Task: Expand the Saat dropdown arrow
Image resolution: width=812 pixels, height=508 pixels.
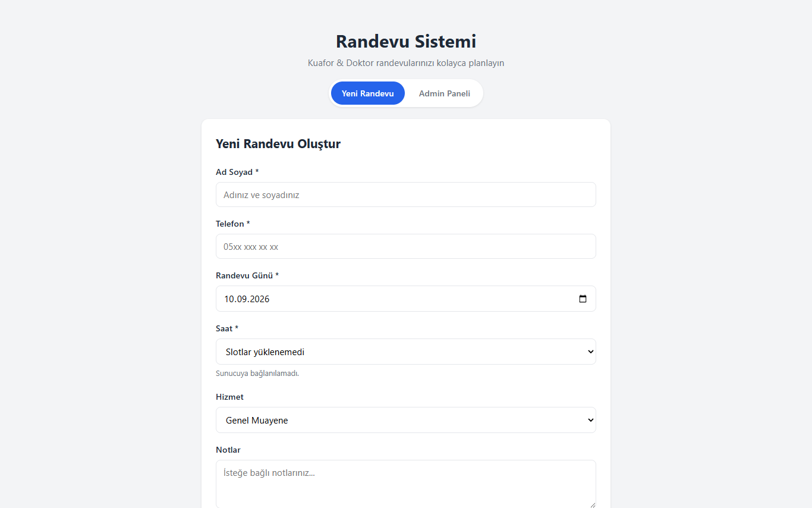Action: 590,352
